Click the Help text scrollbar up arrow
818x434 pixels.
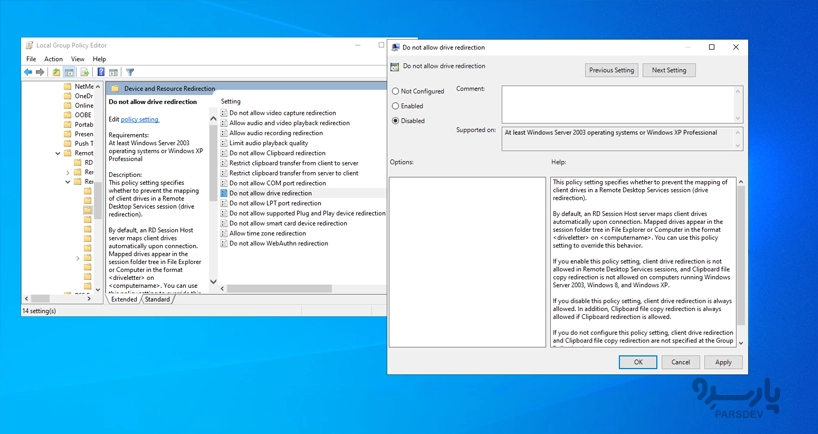[741, 182]
